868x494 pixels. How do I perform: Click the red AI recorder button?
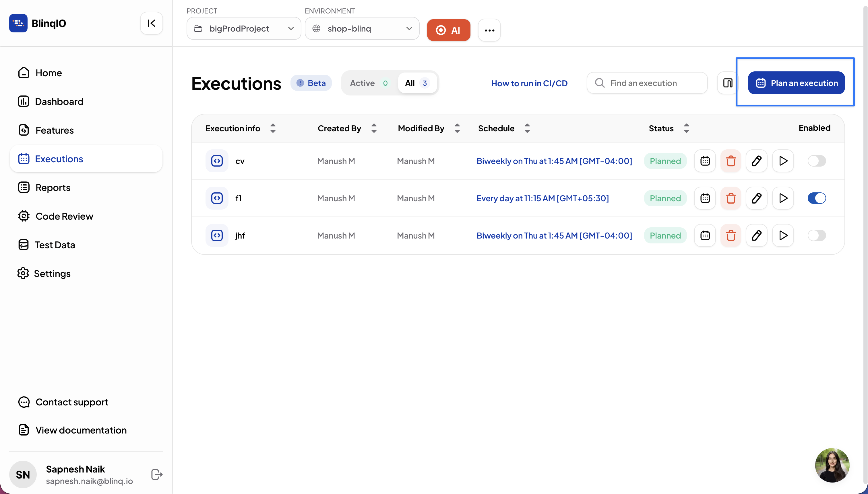point(448,30)
